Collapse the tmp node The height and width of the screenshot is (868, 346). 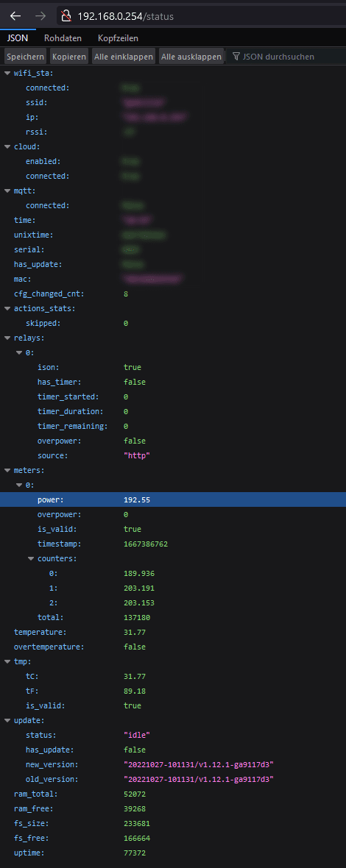click(x=7, y=661)
